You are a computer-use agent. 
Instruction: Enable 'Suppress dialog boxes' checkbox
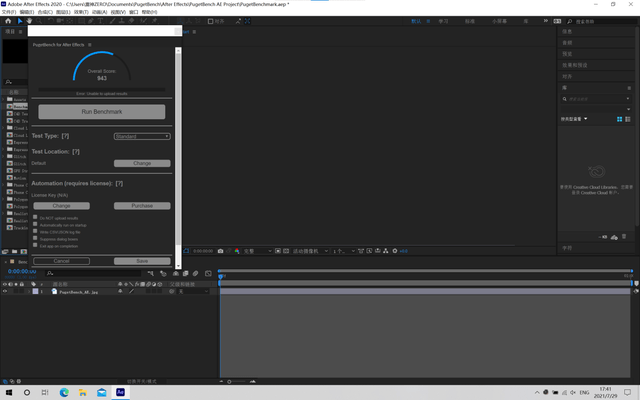(x=35, y=238)
